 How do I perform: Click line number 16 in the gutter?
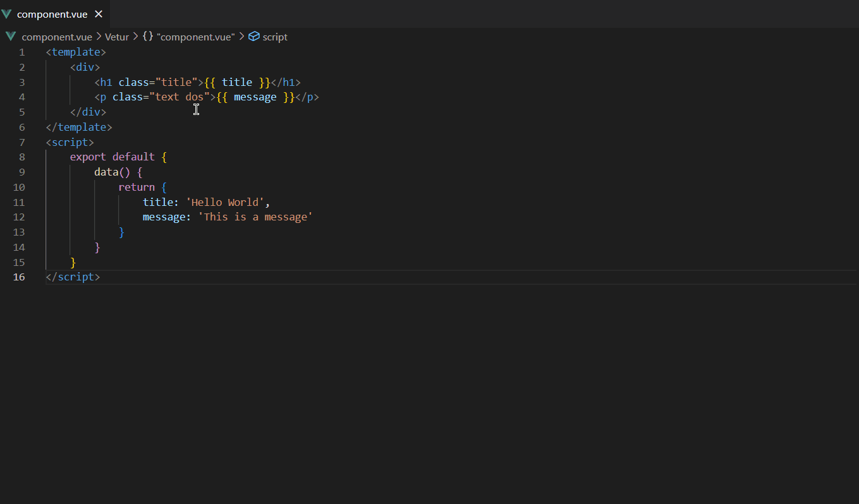[19, 277]
